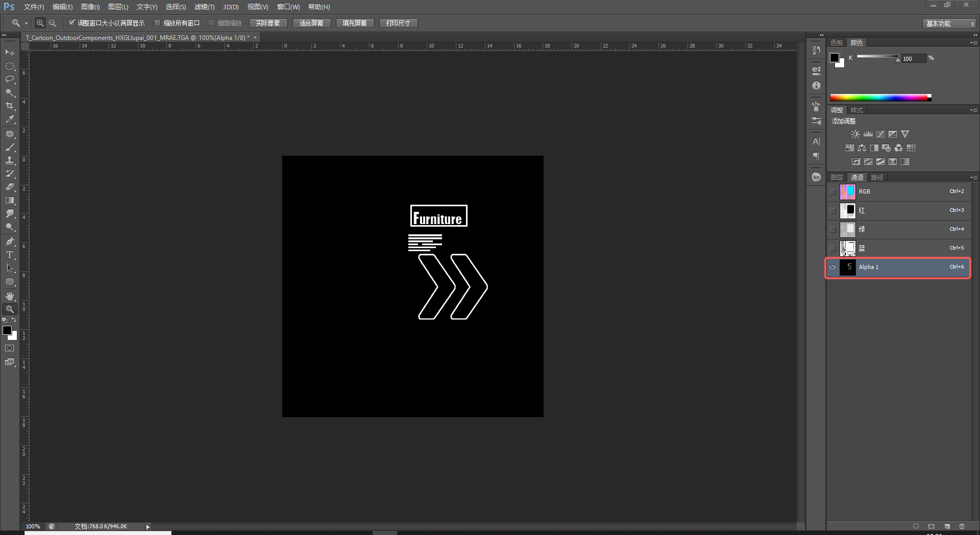Viewport: 980px width, 535px height.
Task: Expand the status bar info arrow
Action: (x=148, y=527)
